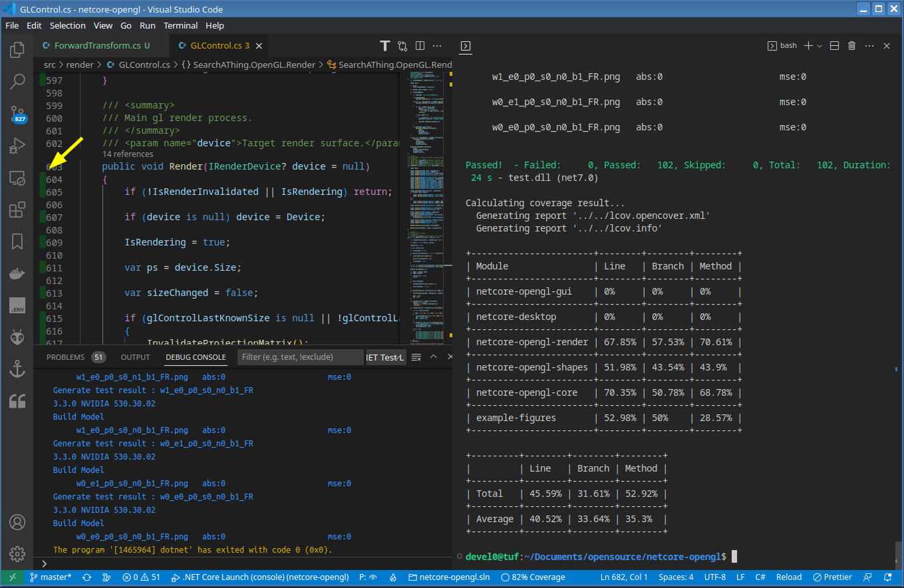Open Source Control view with 827 badge
This screenshot has height=588, width=904.
click(x=18, y=114)
